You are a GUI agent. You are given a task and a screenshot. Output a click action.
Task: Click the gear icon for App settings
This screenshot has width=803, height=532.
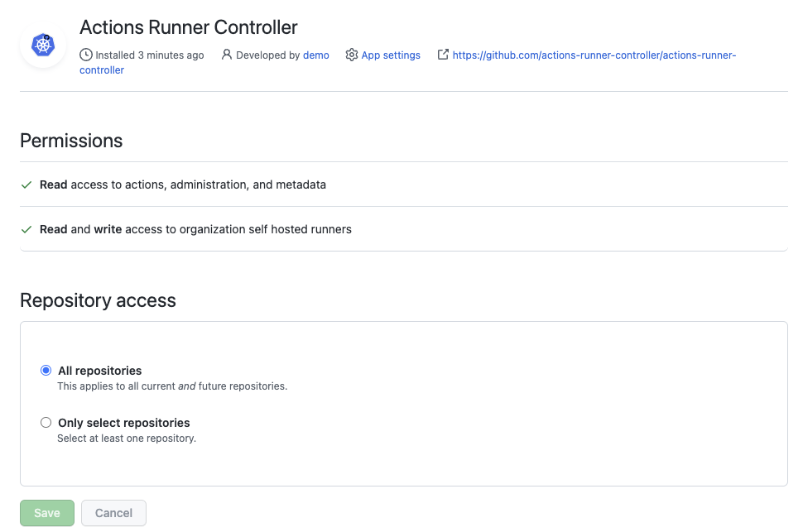(x=351, y=55)
